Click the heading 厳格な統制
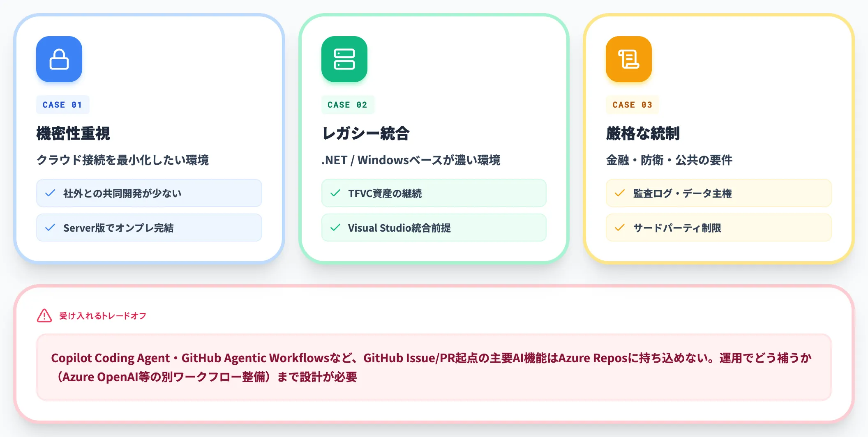 643,133
